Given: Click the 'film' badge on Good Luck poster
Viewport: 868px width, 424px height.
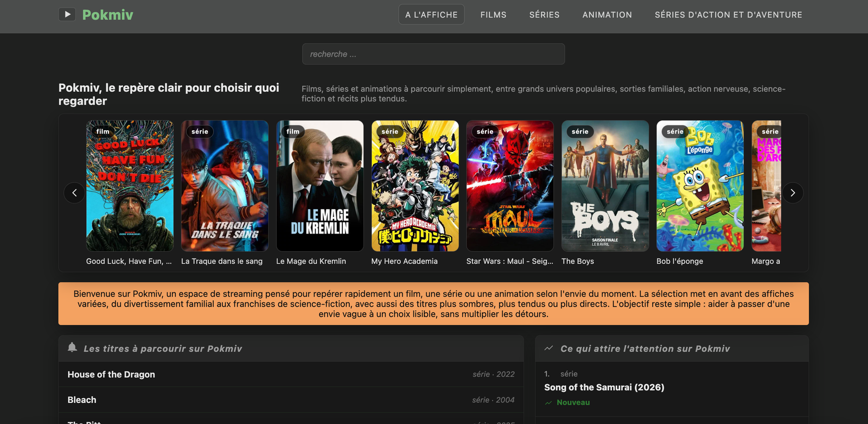Looking at the screenshot, I should coord(103,131).
